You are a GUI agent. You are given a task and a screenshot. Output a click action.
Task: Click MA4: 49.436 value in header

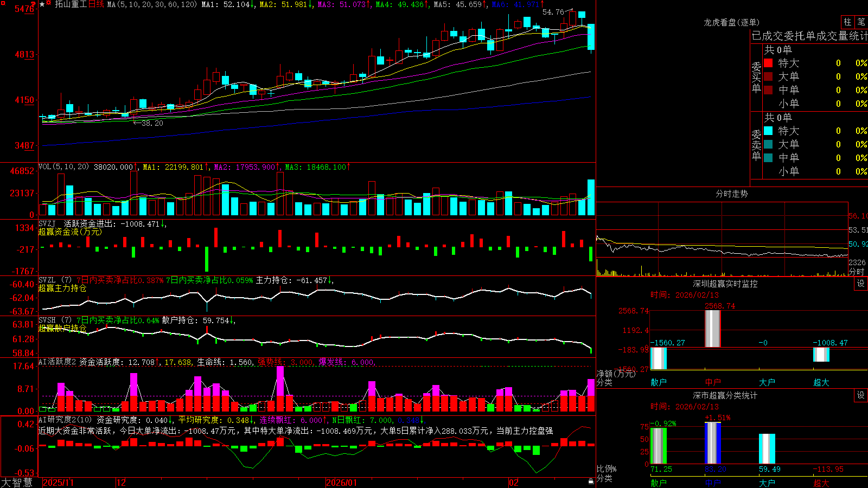click(x=402, y=4)
